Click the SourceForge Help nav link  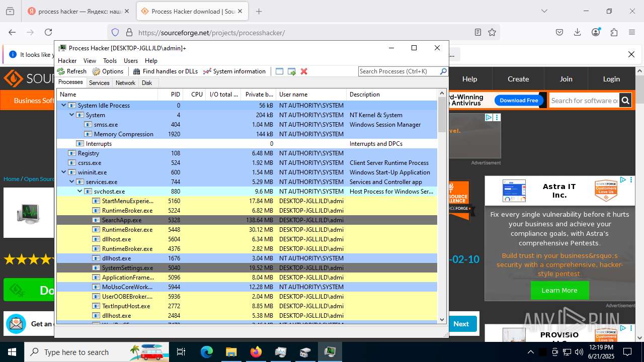(x=469, y=79)
